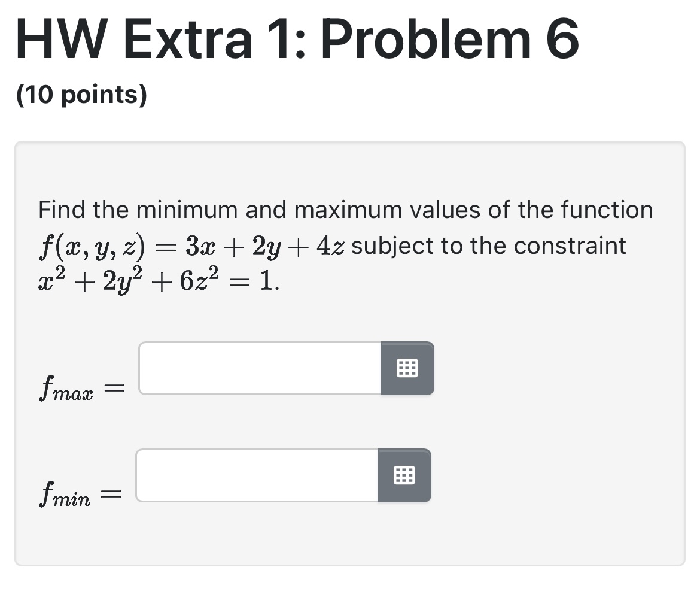
Task: Click the f(x, y, z) function formula
Action: 191,245
